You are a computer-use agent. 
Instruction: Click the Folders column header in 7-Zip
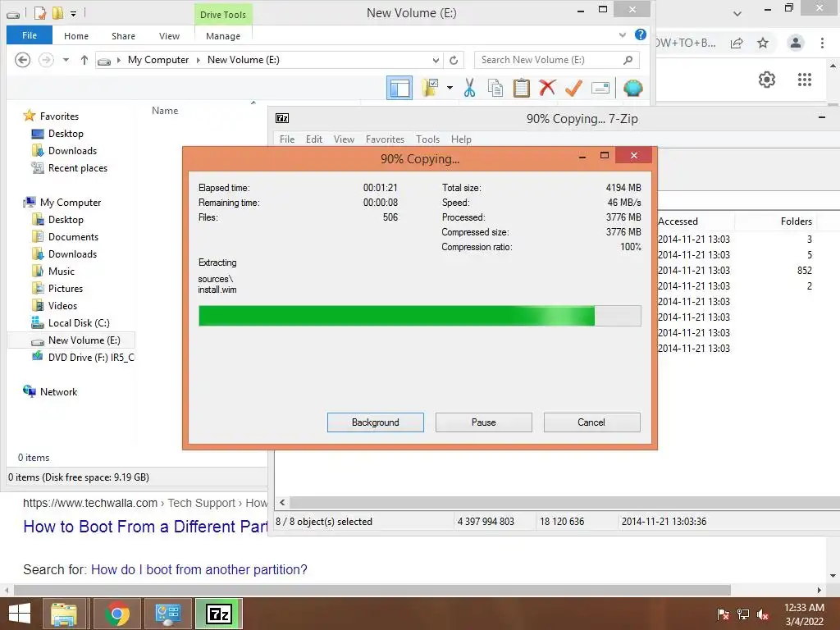796,221
